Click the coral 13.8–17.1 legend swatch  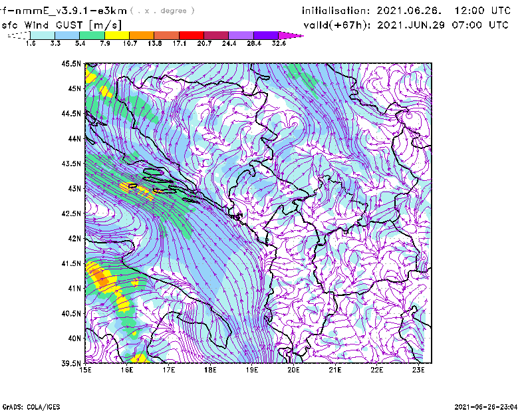click(167, 35)
